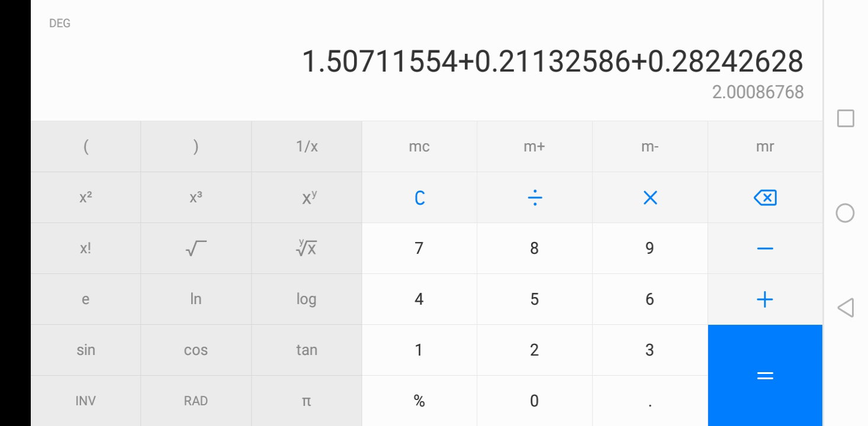This screenshot has height=426, width=868.
Task: Tap the π constant key
Action: [x=306, y=401]
